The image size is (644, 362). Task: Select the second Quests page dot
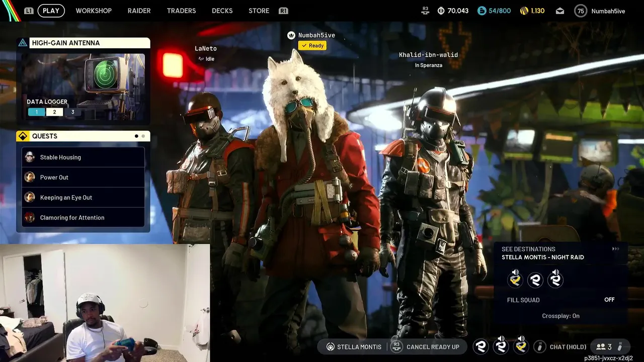(143, 136)
